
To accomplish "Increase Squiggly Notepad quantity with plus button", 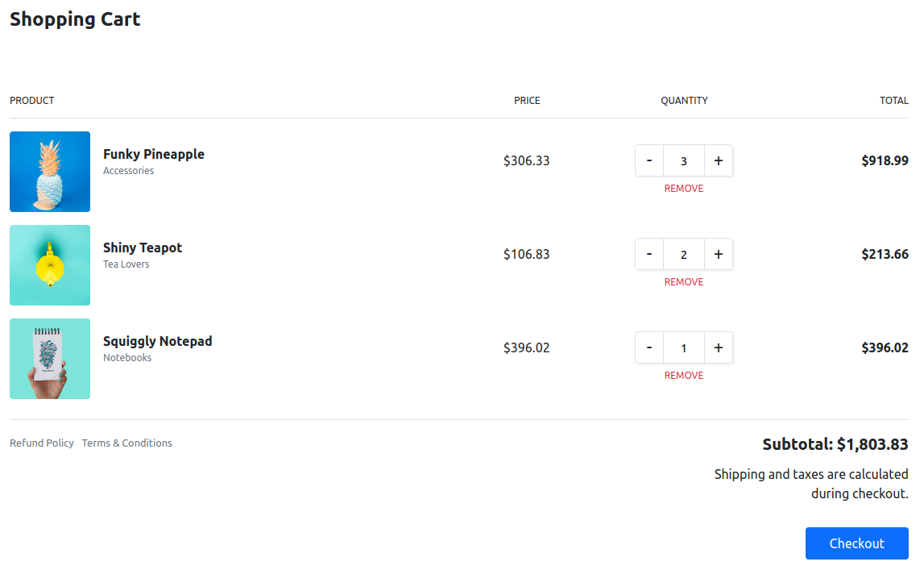I will [718, 347].
